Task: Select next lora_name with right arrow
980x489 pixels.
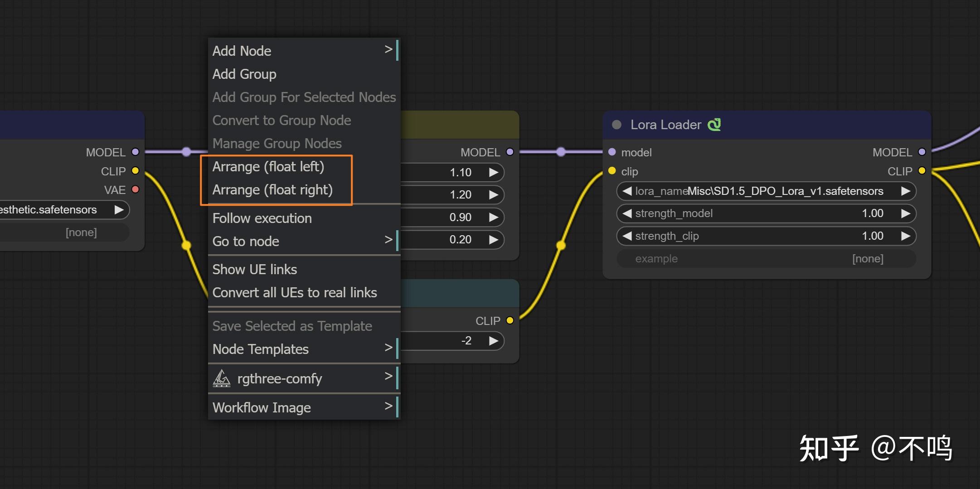Action: tap(905, 191)
